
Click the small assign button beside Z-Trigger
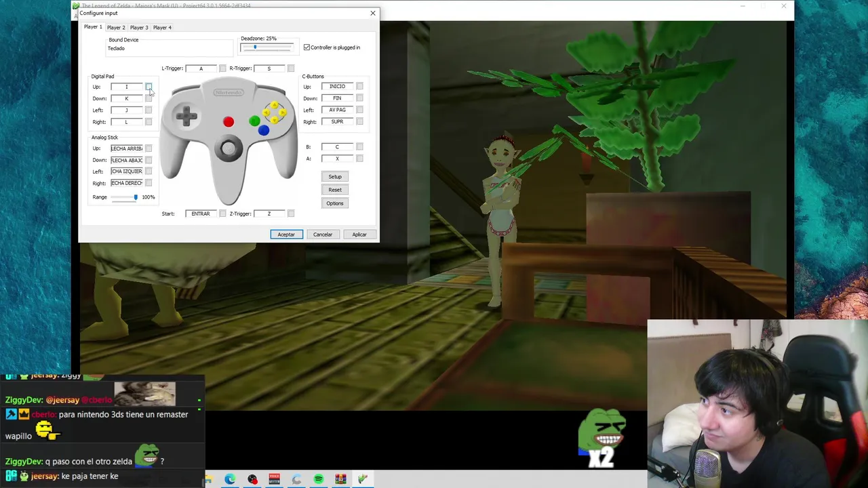[291, 213]
